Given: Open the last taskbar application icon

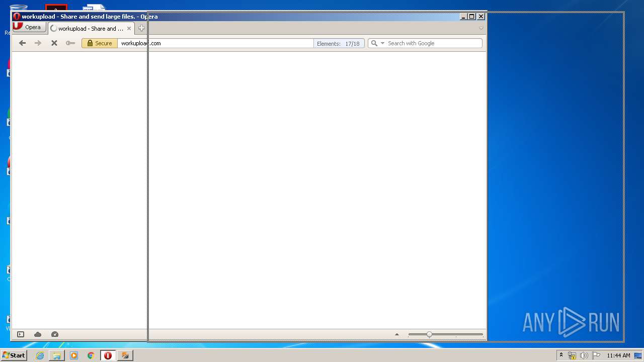Looking at the screenshot, I should (125, 355).
